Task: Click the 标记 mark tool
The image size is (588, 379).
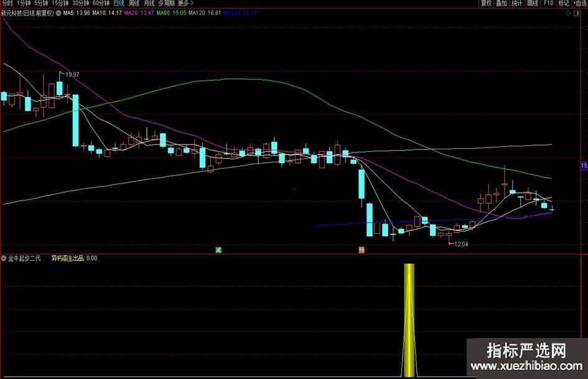Action: (x=564, y=3)
